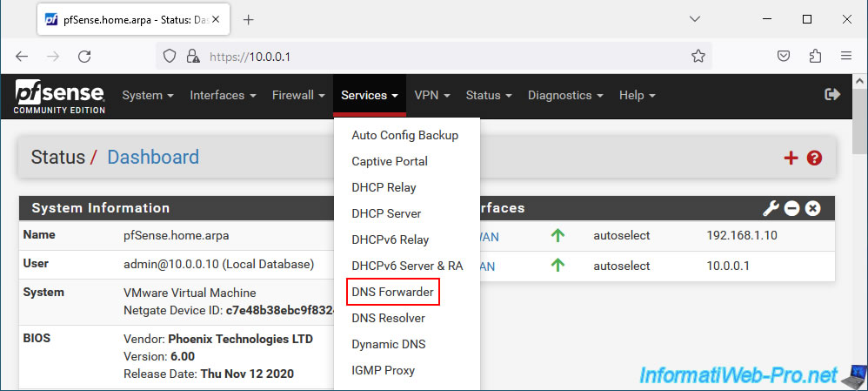Close the Interfaces widget

(812, 208)
